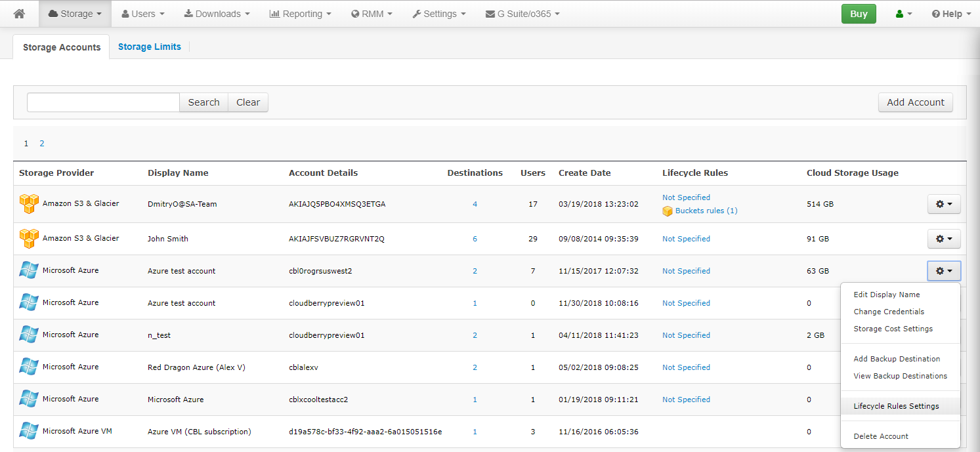The image size is (980, 452).
Task: Click the Storage Provider column header
Action: point(56,173)
